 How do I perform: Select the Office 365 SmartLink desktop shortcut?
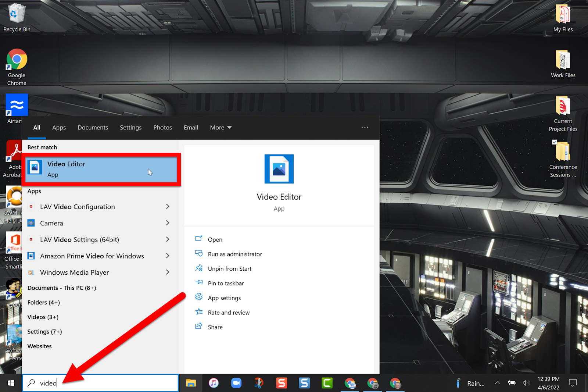(13, 251)
